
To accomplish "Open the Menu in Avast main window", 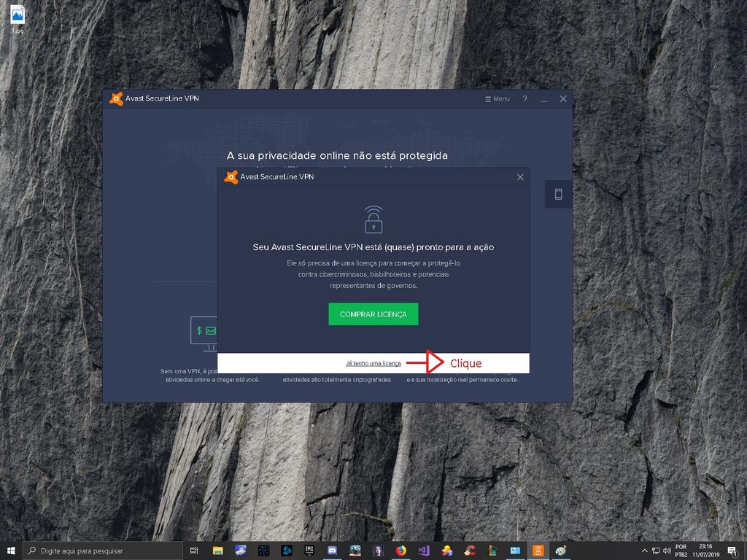I will [498, 98].
